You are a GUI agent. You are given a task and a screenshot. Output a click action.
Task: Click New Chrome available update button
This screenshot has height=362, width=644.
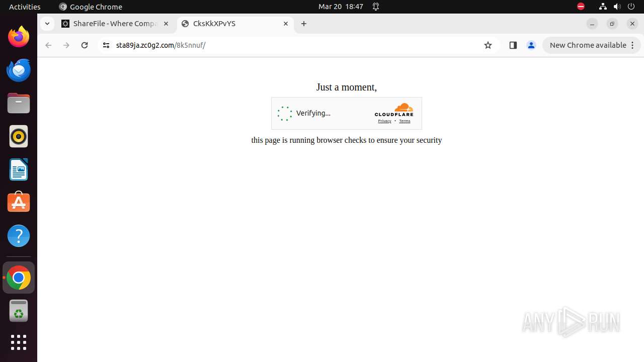click(x=591, y=45)
